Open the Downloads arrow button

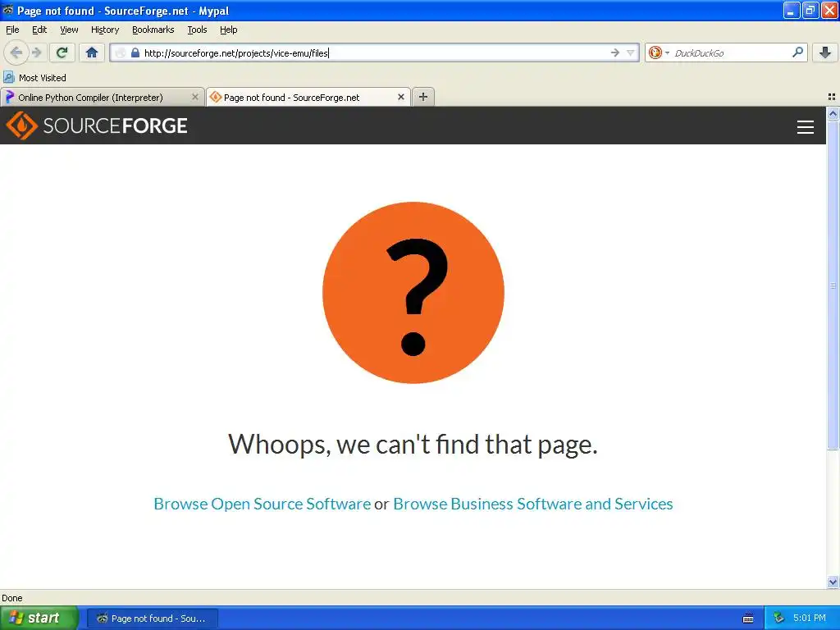click(825, 52)
